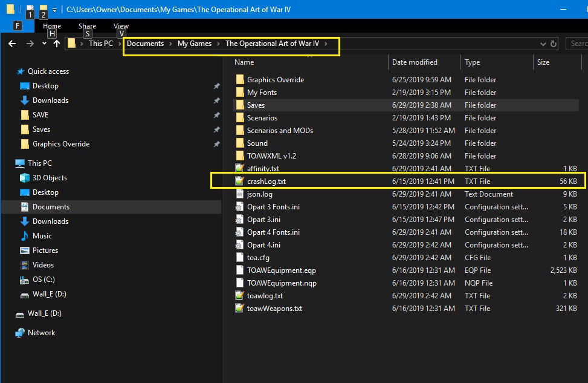Open the File tab
The height and width of the screenshot is (383, 588).
[18, 26]
